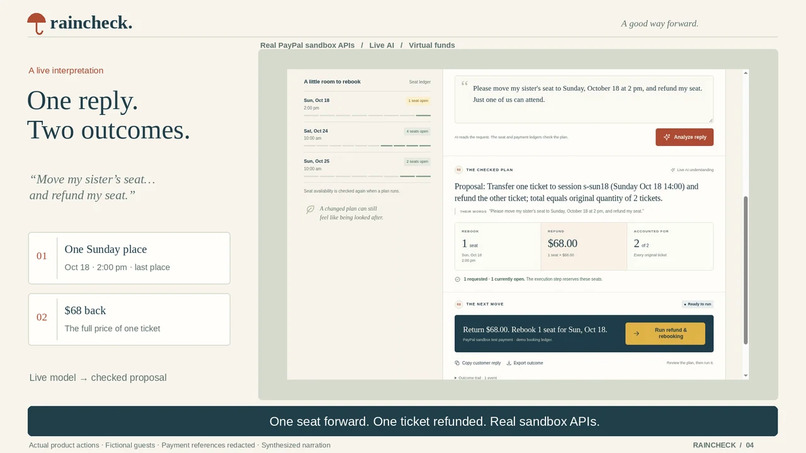
Task: Click the step badge beside THE NEXT MOVE
Action: 459,304
